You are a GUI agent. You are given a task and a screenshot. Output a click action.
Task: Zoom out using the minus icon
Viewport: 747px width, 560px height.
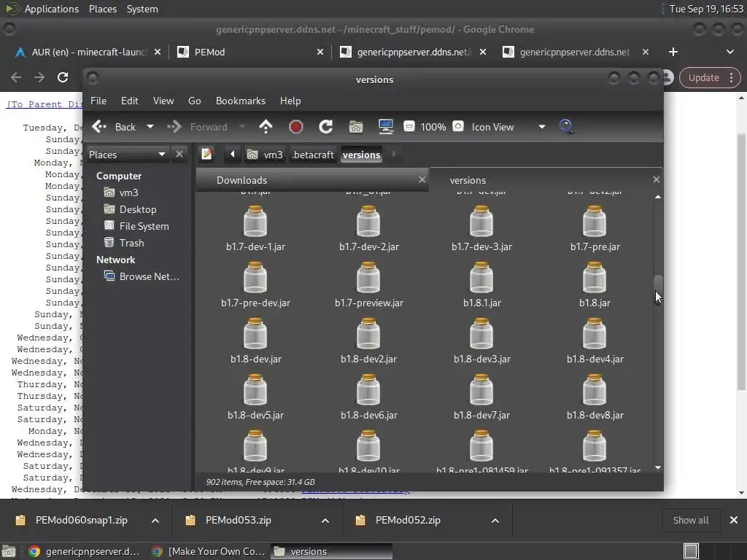409,126
